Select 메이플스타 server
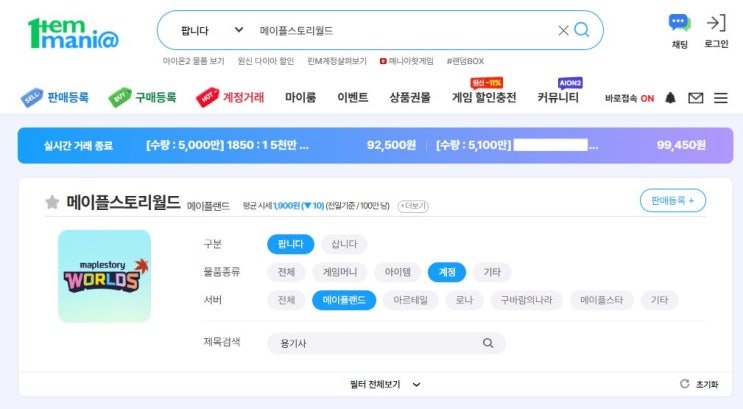 [x=601, y=300]
